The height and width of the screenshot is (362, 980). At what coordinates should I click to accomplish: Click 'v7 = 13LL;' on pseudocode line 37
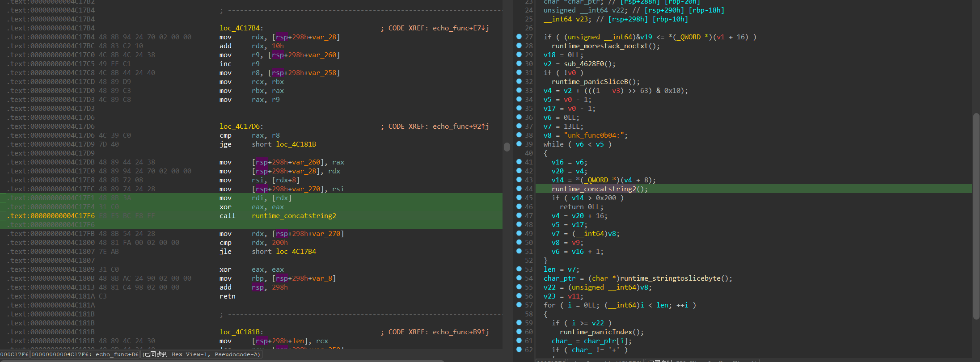click(x=563, y=126)
